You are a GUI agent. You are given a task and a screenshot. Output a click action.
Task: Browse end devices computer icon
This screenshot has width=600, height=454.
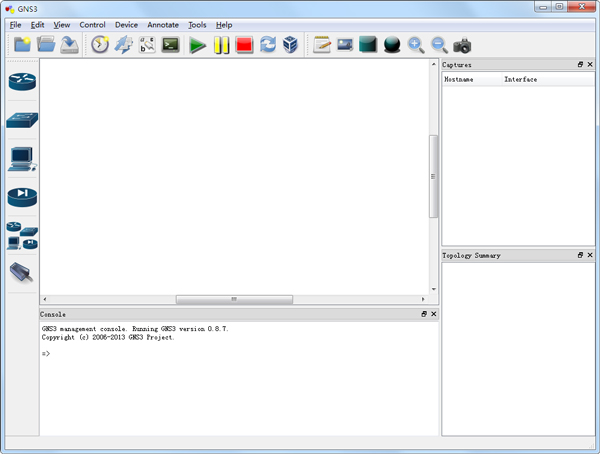tap(22, 158)
